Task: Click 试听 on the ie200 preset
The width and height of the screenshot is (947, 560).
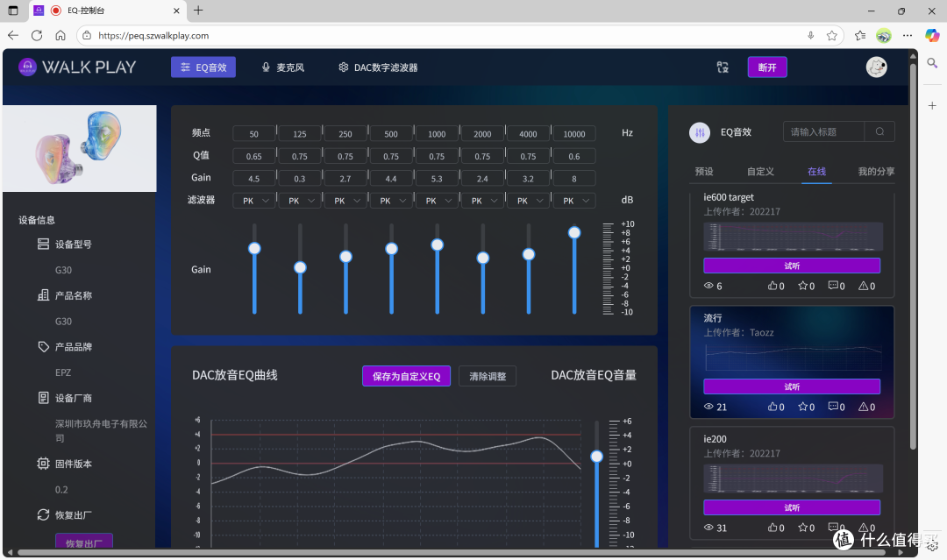Action: 792,507
